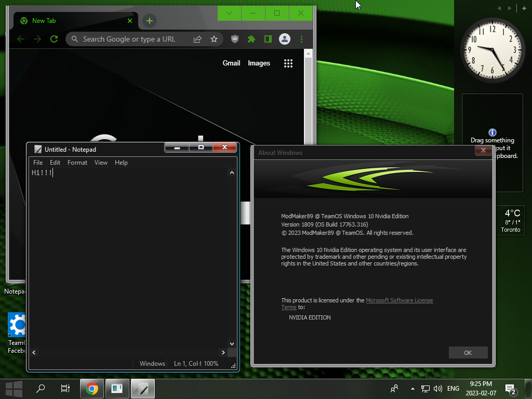Open network settings tray icon
Screen dimensions: 532x399
coord(425,389)
